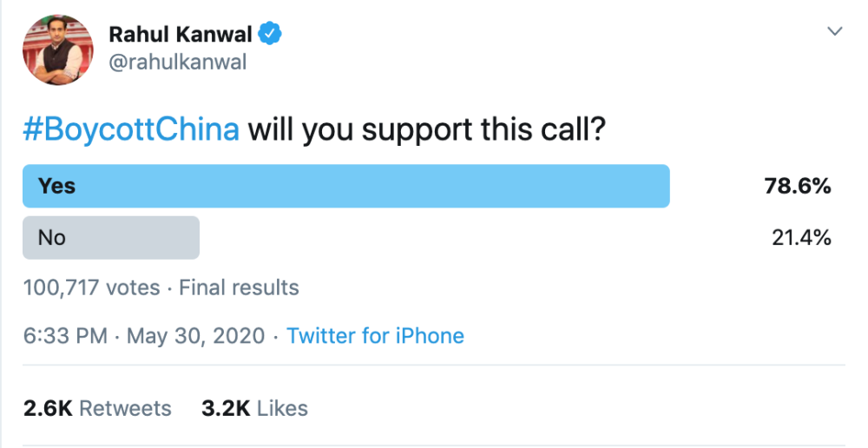Click the text "will you support this call?"

pos(425,130)
